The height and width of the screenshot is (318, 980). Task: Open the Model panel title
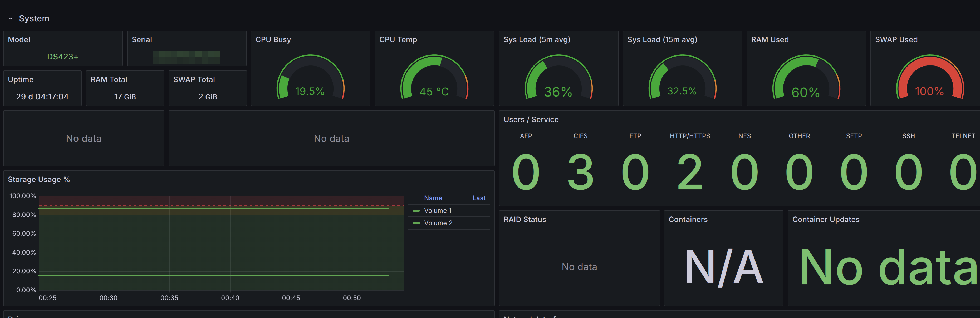coord(19,39)
